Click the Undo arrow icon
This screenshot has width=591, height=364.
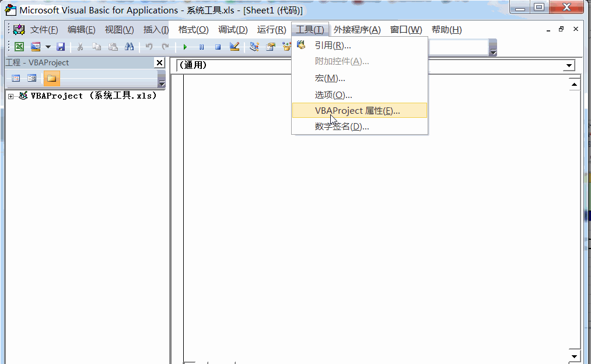(x=149, y=47)
